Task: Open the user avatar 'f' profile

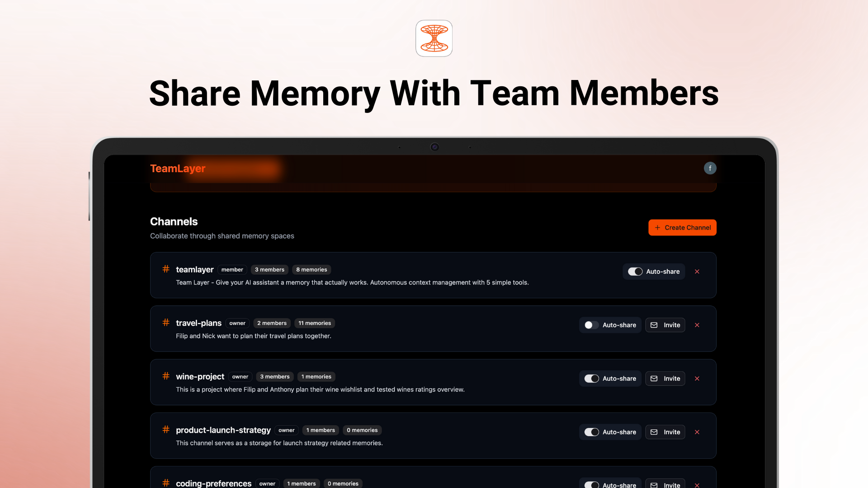Action: pos(710,168)
